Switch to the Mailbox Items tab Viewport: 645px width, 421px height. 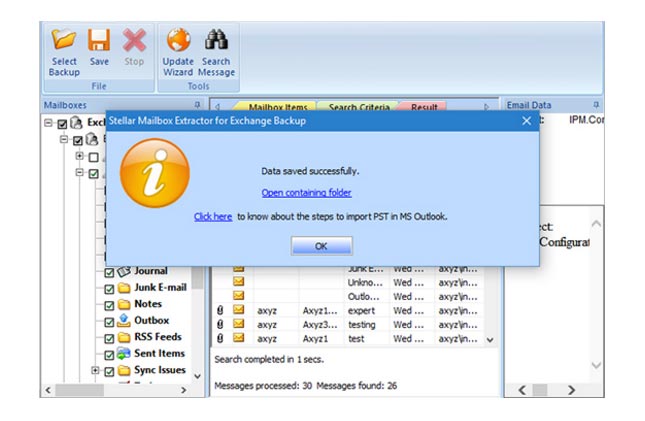[x=278, y=107]
